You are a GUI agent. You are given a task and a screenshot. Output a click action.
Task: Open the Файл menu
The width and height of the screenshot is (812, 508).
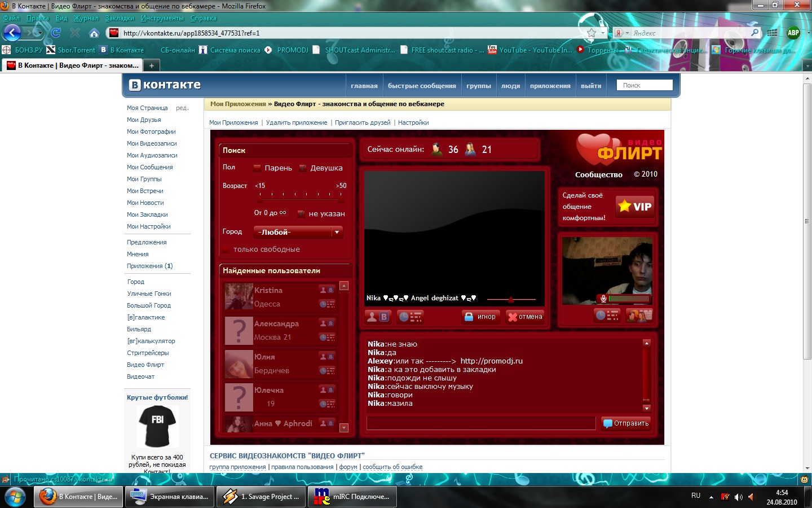pos(12,18)
